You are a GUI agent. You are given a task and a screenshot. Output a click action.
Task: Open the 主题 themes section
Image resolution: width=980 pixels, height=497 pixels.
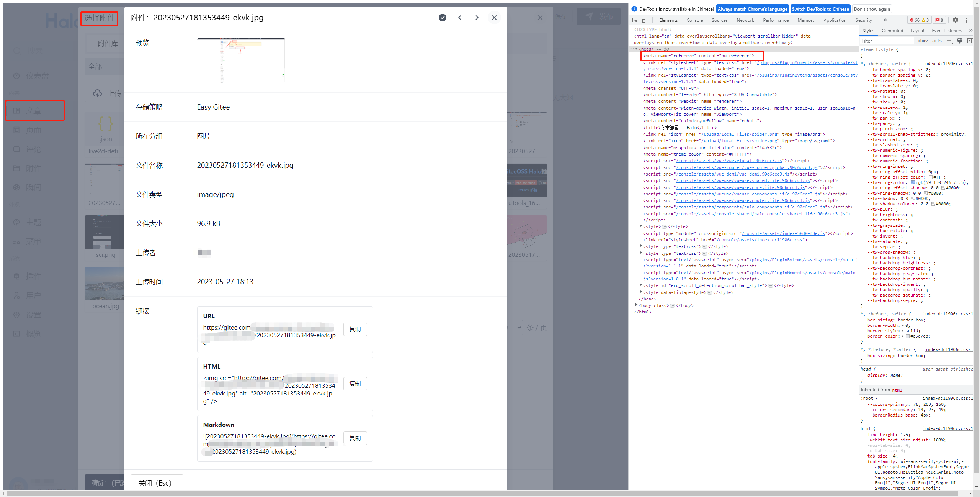(x=34, y=222)
